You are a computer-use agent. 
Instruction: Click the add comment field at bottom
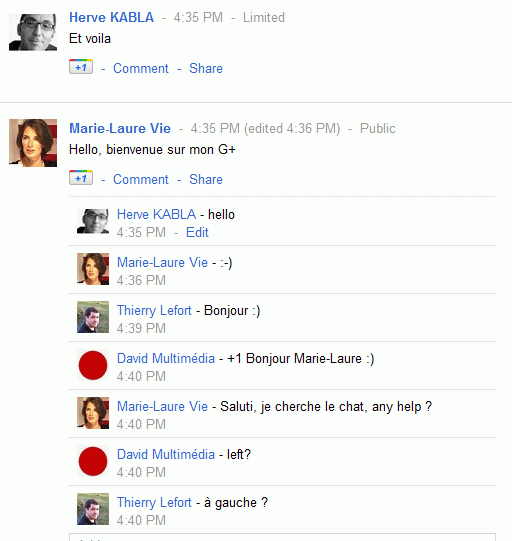282,537
